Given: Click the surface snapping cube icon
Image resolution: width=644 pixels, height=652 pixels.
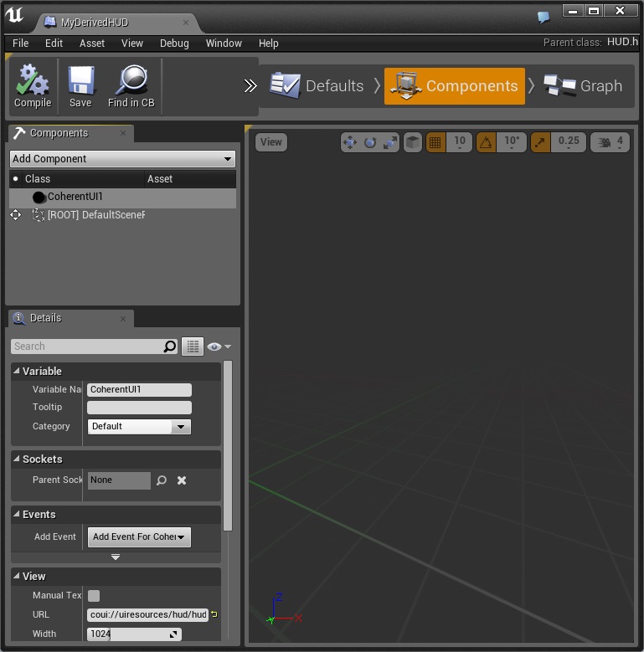Looking at the screenshot, I should (413, 142).
